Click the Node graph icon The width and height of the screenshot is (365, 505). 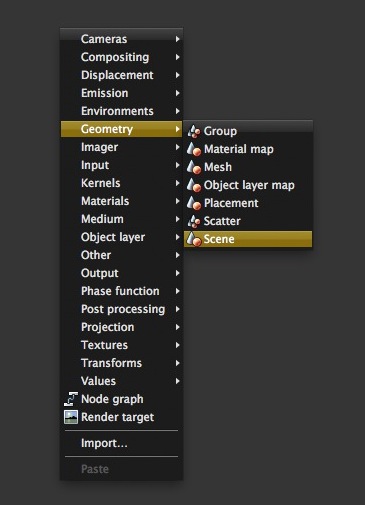[x=71, y=399]
